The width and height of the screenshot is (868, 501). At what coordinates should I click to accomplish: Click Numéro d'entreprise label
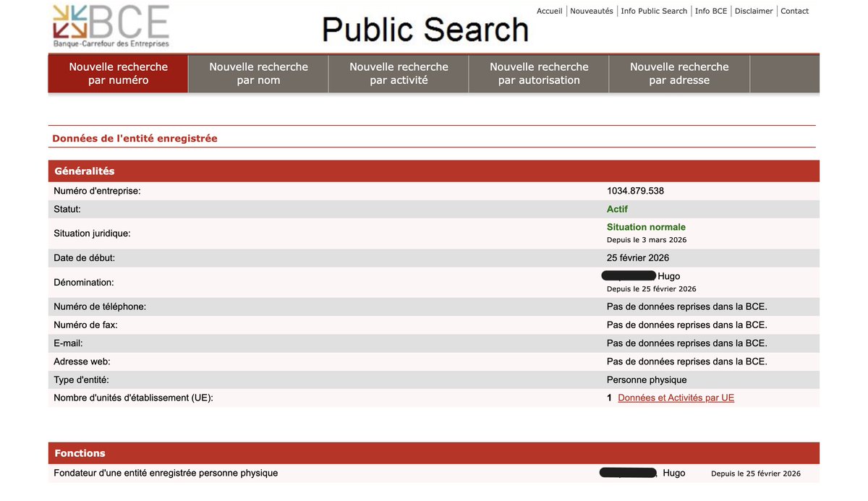point(97,191)
